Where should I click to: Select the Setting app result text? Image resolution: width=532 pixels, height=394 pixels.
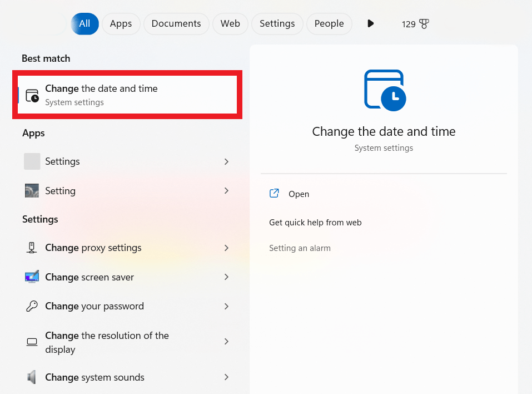pyautogui.click(x=61, y=191)
